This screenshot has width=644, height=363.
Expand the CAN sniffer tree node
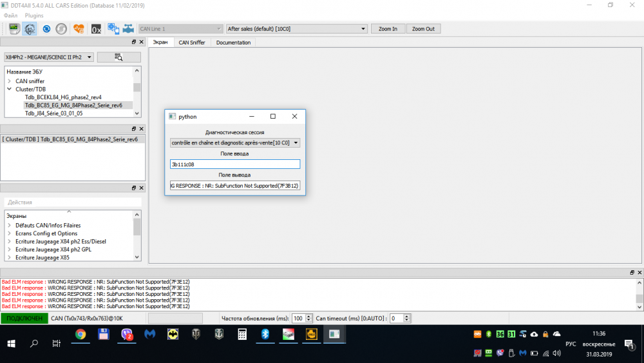pyautogui.click(x=10, y=81)
